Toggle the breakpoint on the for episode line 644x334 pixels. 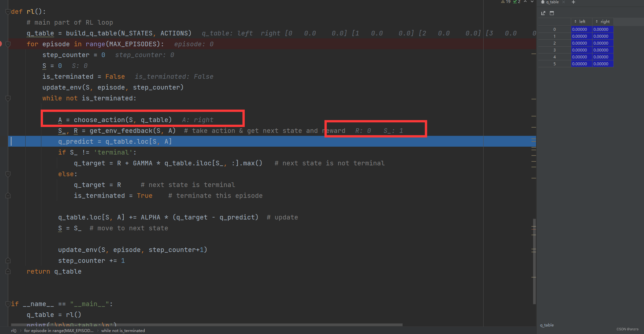[x=2, y=43]
